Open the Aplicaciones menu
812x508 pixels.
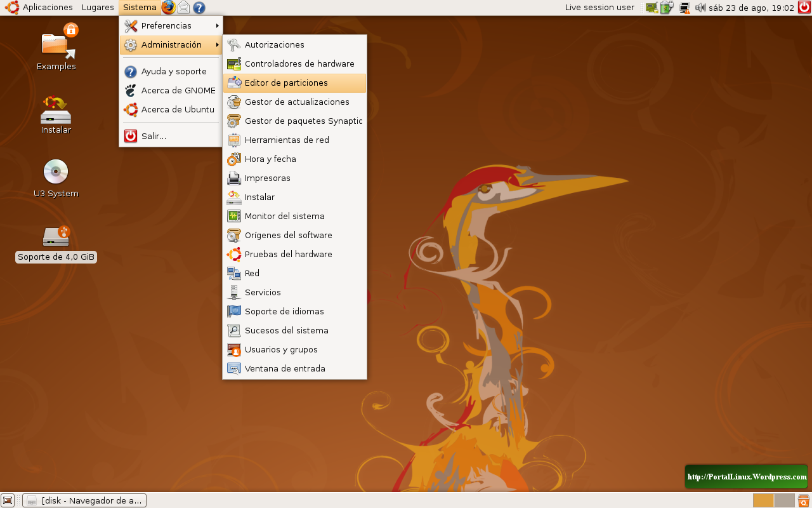pyautogui.click(x=39, y=8)
